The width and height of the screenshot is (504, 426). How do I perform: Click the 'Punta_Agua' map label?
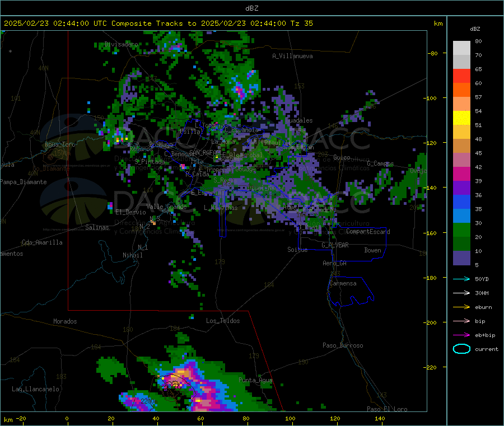tap(255, 380)
